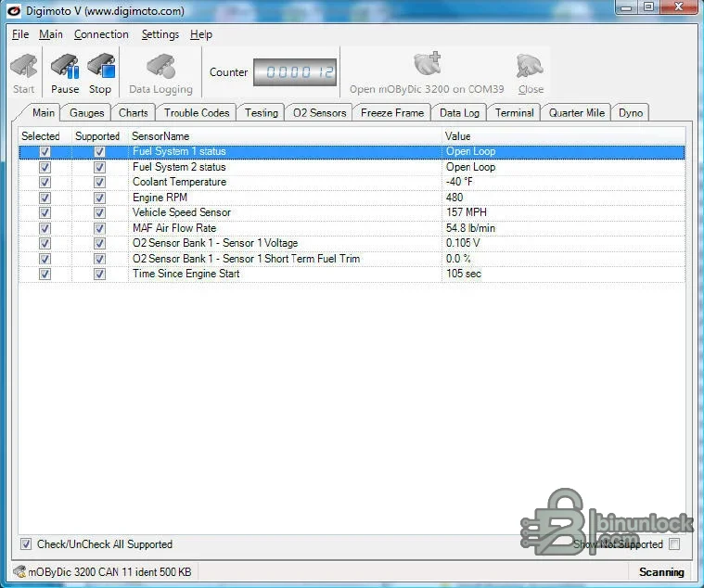
Task: Select the Main tab
Action: [43, 112]
